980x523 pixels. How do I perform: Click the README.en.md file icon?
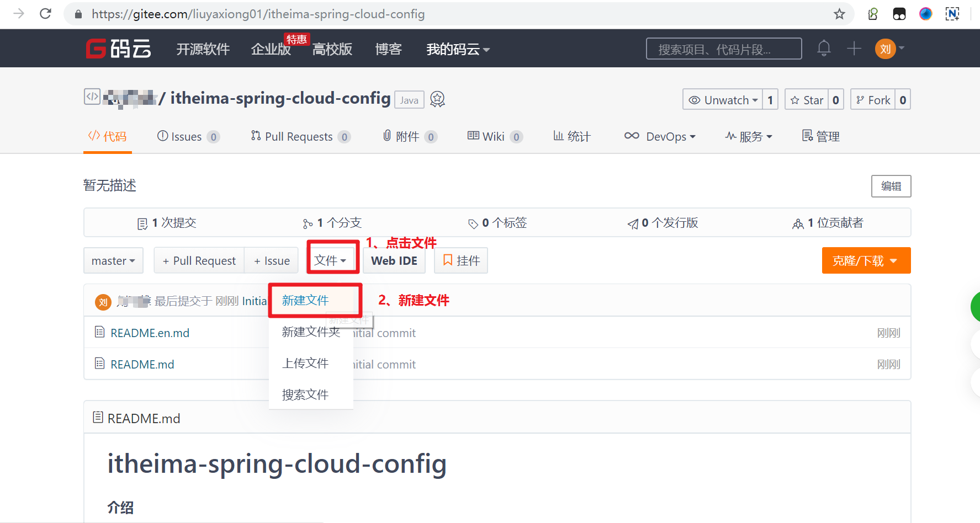click(x=99, y=332)
